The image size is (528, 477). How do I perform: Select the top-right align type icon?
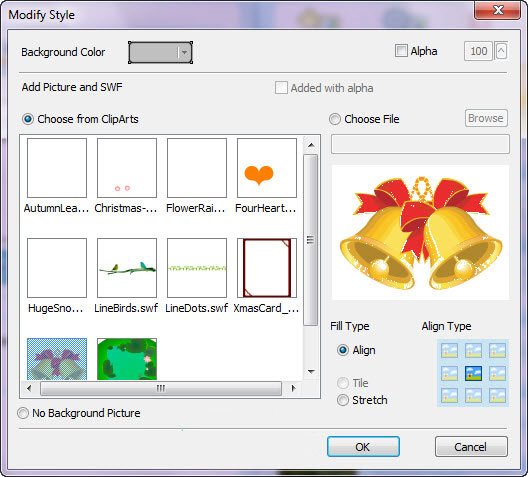click(x=497, y=350)
